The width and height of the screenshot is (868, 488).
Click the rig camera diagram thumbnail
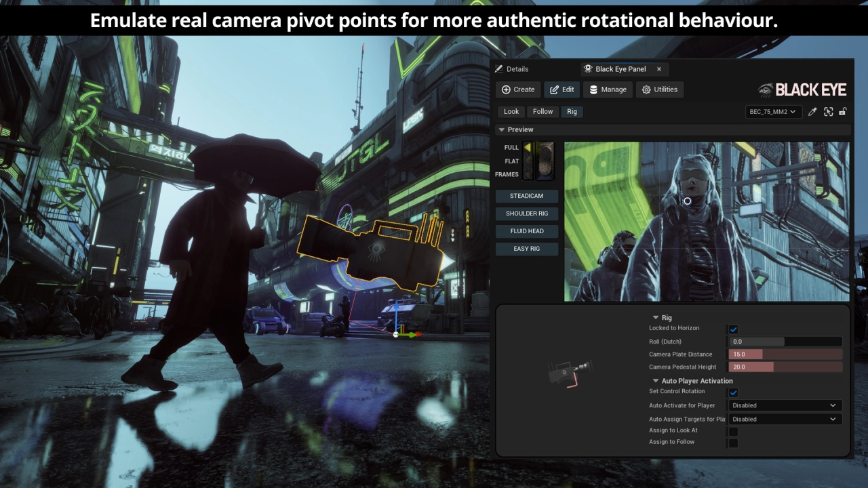click(570, 372)
